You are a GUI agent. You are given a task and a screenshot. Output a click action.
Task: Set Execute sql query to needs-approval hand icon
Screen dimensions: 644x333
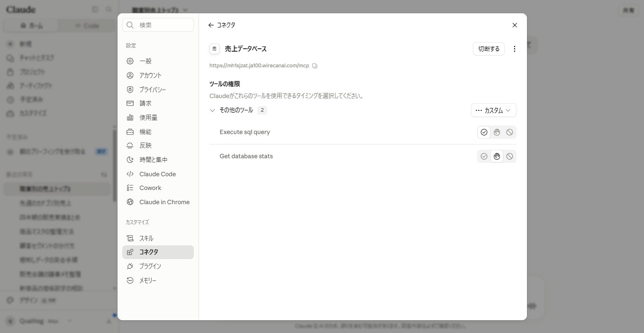[497, 132]
